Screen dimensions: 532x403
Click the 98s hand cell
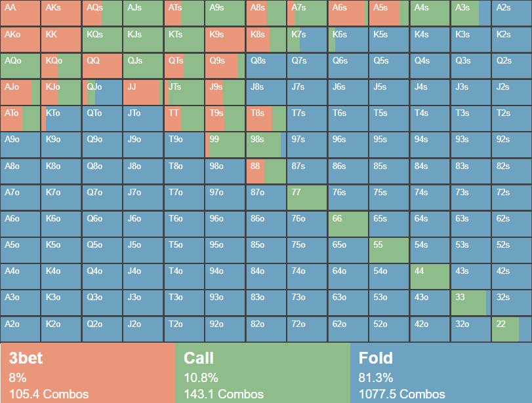coord(266,145)
